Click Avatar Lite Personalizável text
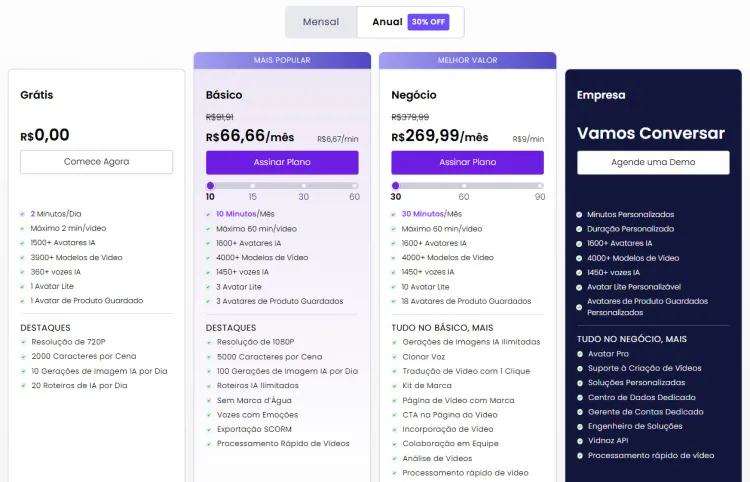 634,287
